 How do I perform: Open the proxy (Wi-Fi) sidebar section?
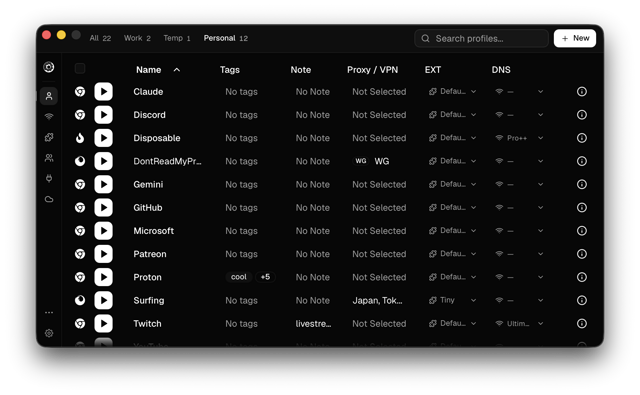pos(49,117)
